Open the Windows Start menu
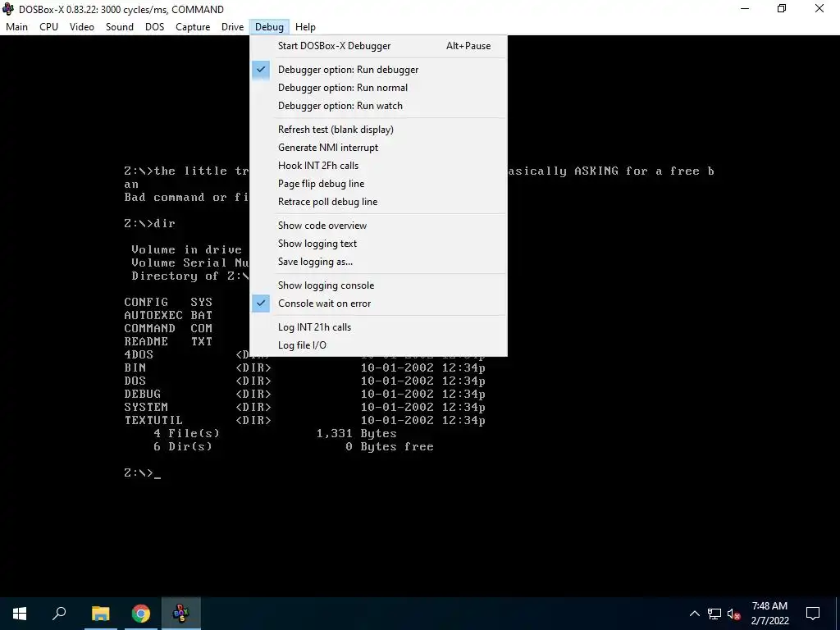Viewport: 840px width, 630px height. [20, 614]
